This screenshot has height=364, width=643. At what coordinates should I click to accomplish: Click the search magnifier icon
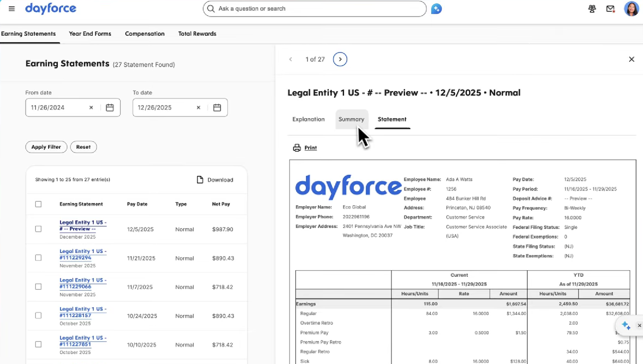pos(211,9)
